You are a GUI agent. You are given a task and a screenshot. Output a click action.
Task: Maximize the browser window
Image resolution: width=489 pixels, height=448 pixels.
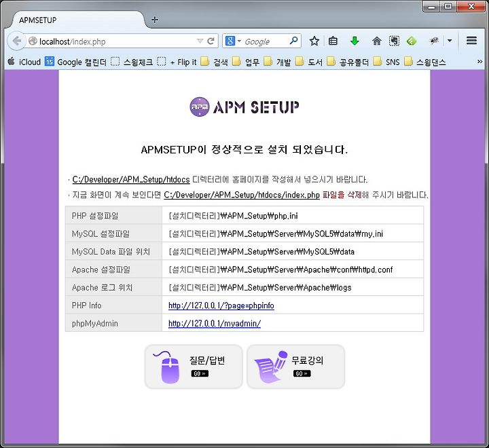pos(448,6)
